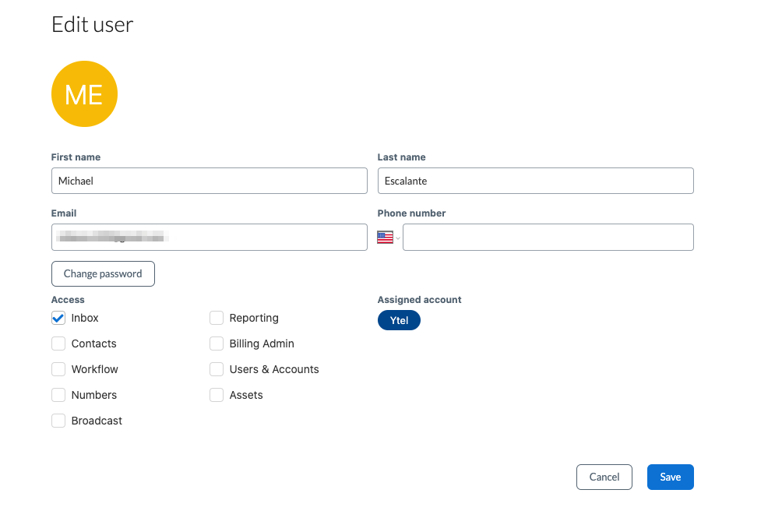Uncheck the Inbox access checkbox

coord(58,318)
